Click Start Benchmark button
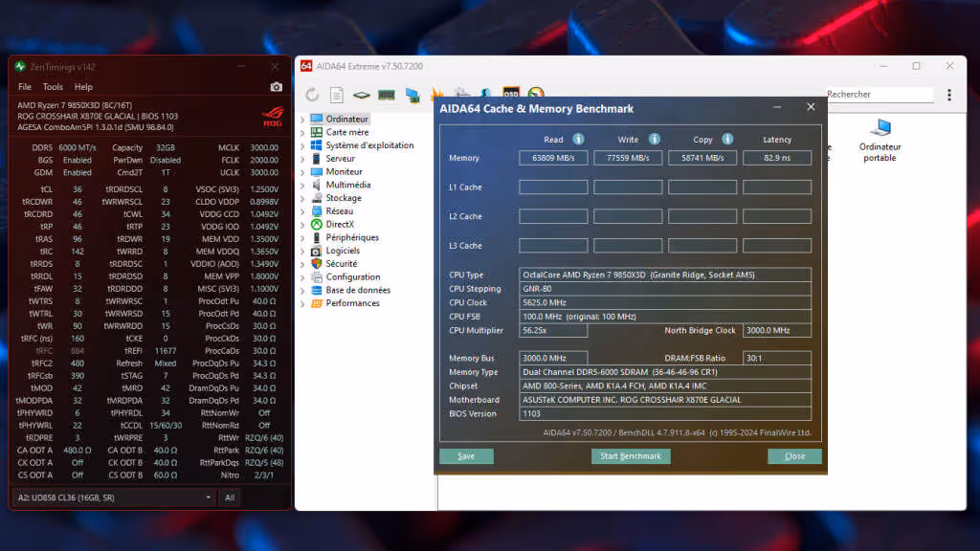980x551 pixels. tap(631, 456)
